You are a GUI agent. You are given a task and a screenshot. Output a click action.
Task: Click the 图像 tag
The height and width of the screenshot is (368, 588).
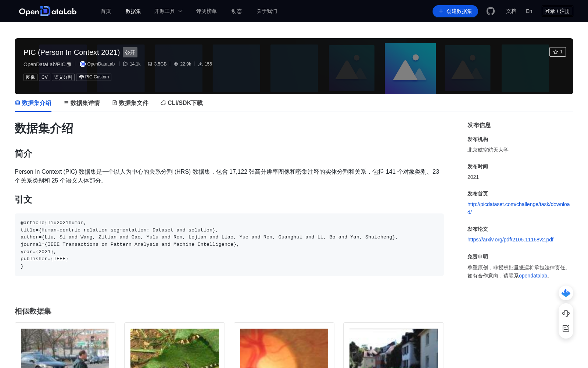[x=31, y=77]
